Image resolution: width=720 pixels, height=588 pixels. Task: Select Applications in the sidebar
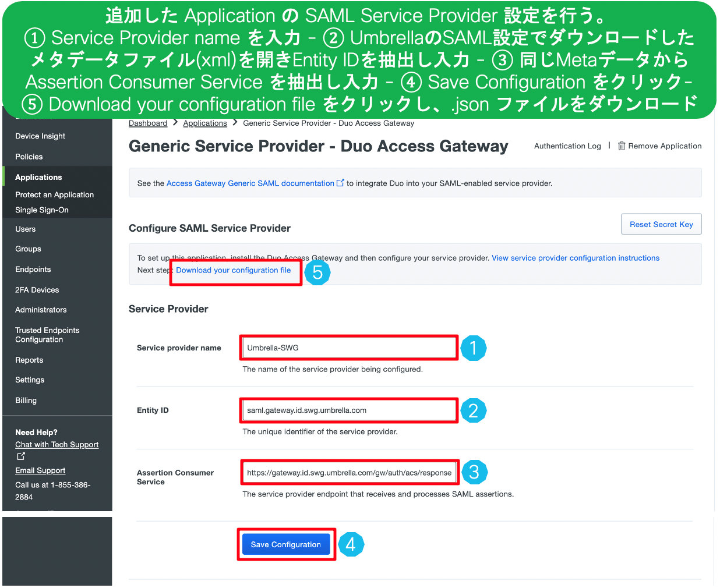[38, 177]
